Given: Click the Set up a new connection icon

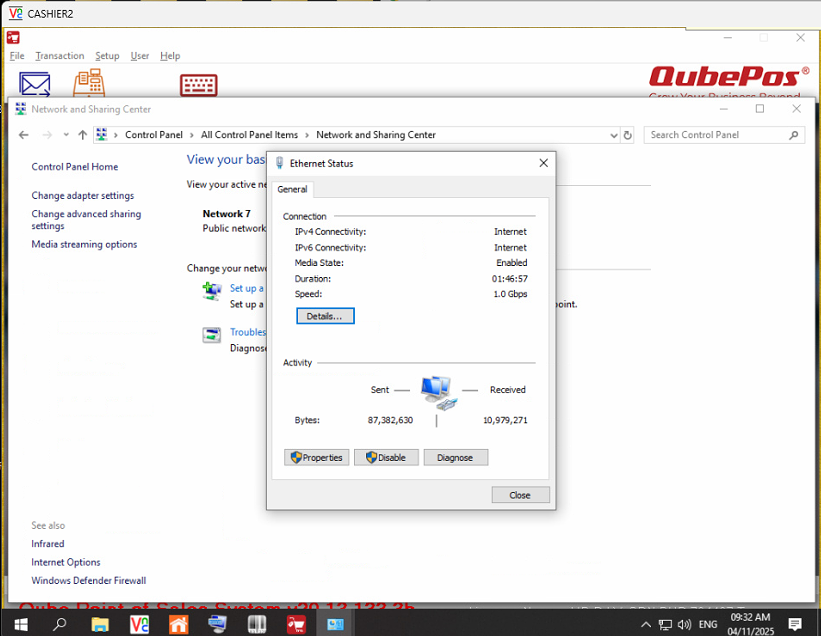Looking at the screenshot, I should pos(212,291).
